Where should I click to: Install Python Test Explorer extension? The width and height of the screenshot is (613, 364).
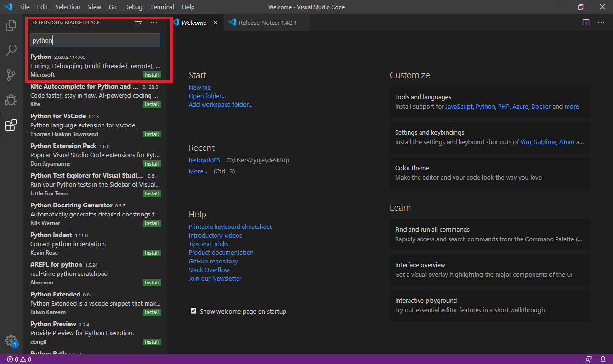point(152,193)
